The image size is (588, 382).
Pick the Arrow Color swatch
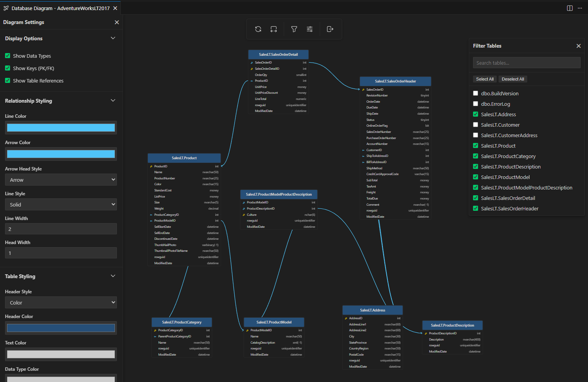click(x=61, y=154)
